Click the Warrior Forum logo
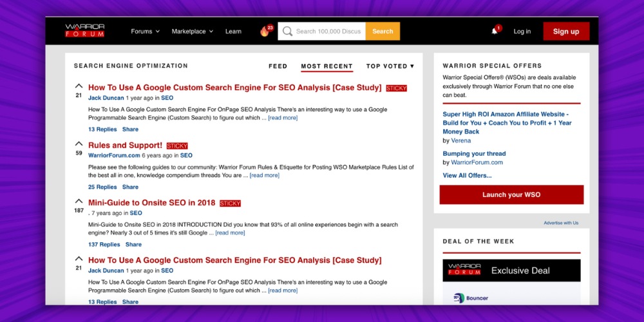 pyautogui.click(x=84, y=31)
